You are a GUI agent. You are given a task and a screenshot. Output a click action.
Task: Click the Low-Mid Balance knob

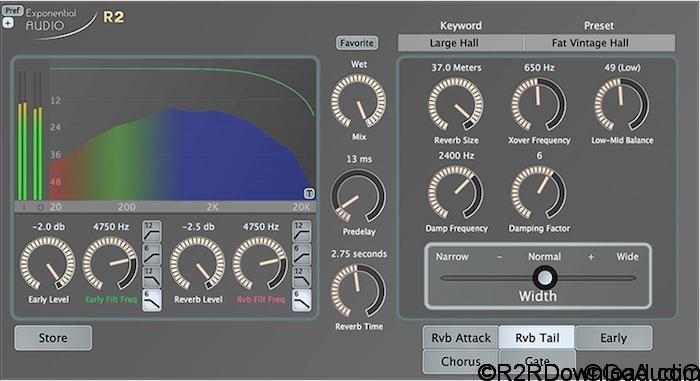pos(621,105)
